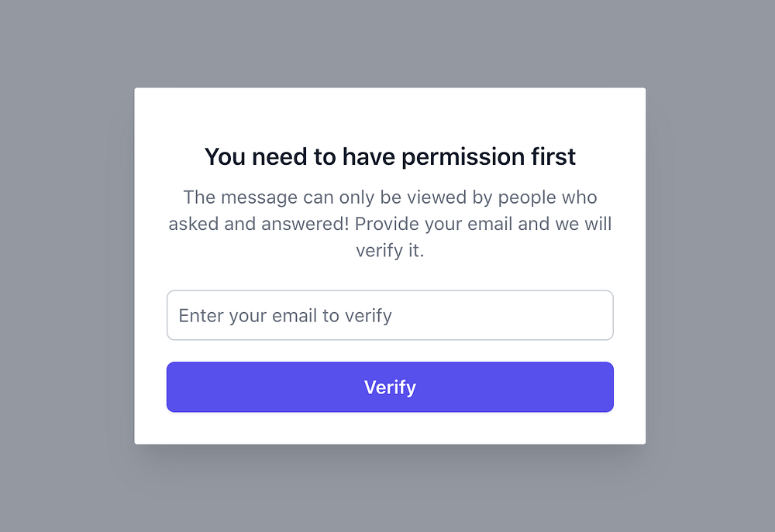Image resolution: width=775 pixels, height=532 pixels.
Task: Click the word "first" in the title
Action: [553, 156]
